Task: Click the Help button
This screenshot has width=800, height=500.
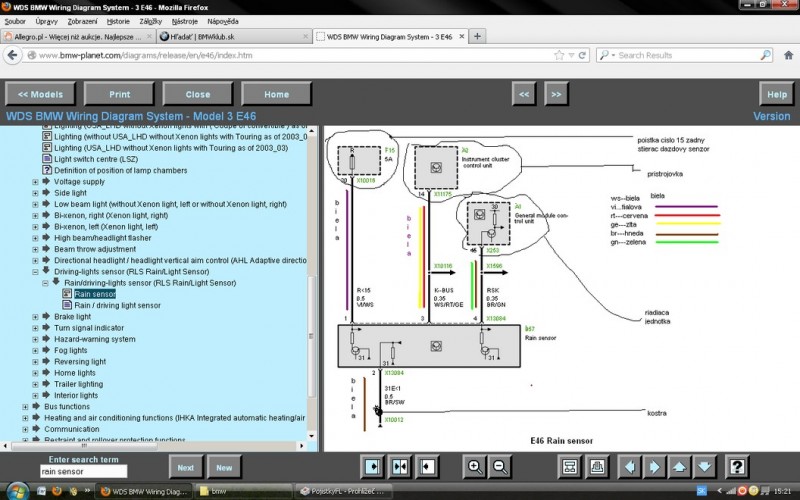Action: point(777,94)
